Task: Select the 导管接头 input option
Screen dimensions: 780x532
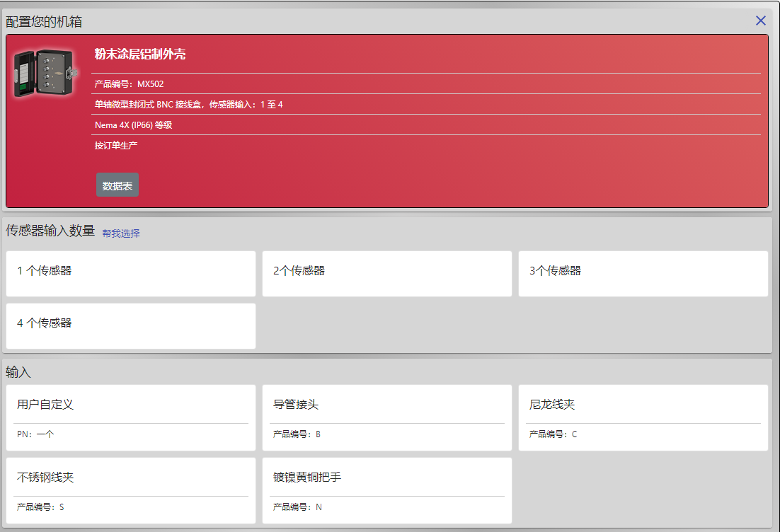Action: (x=387, y=417)
